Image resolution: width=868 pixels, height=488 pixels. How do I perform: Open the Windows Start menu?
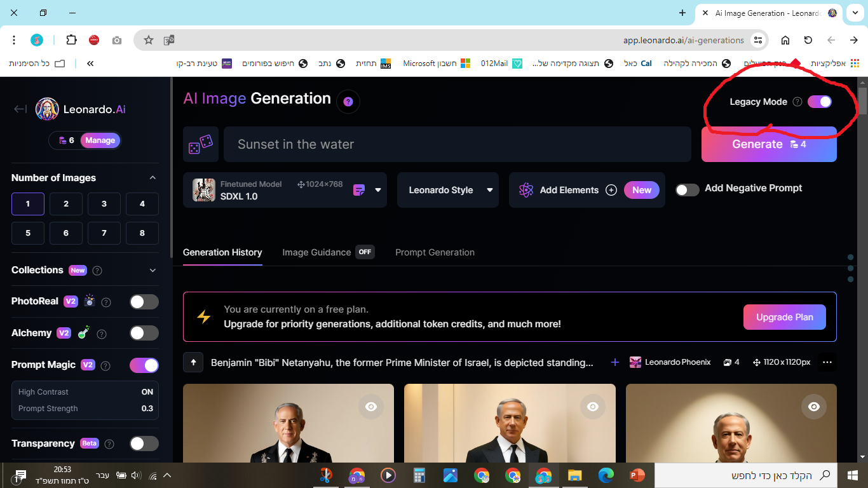(852, 475)
